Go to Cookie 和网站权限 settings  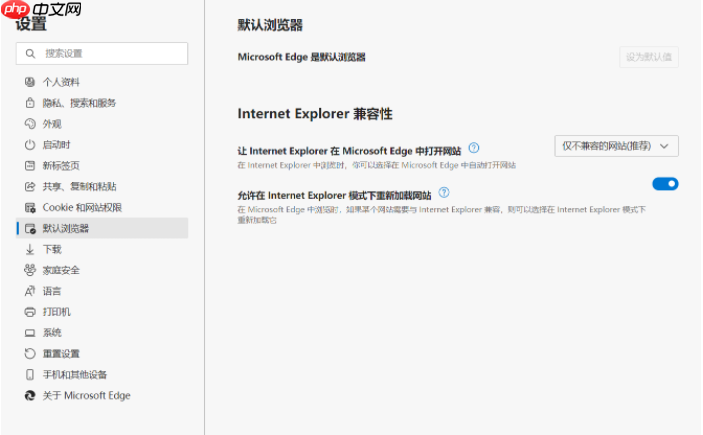(x=102, y=208)
